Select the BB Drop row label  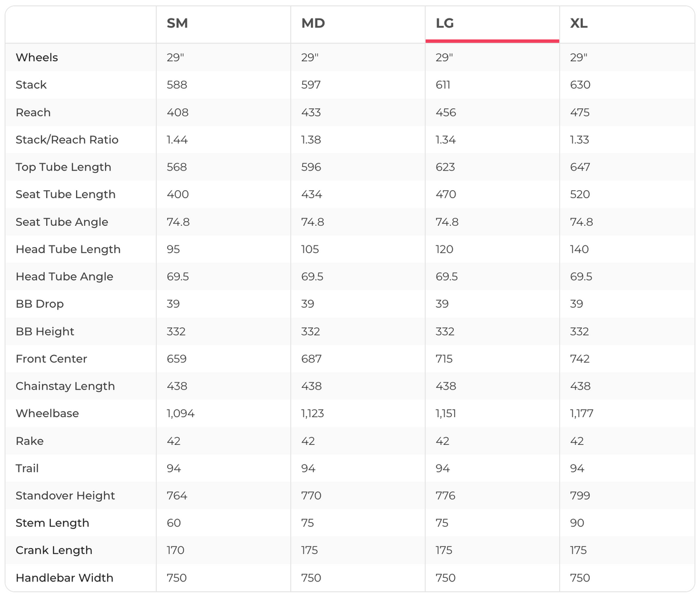pyautogui.click(x=40, y=304)
